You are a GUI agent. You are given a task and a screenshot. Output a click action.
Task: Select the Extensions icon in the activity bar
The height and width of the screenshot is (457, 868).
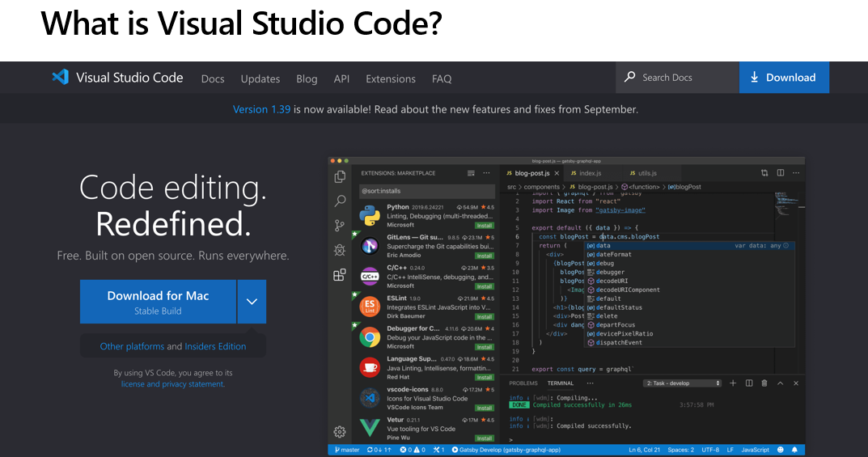click(339, 274)
